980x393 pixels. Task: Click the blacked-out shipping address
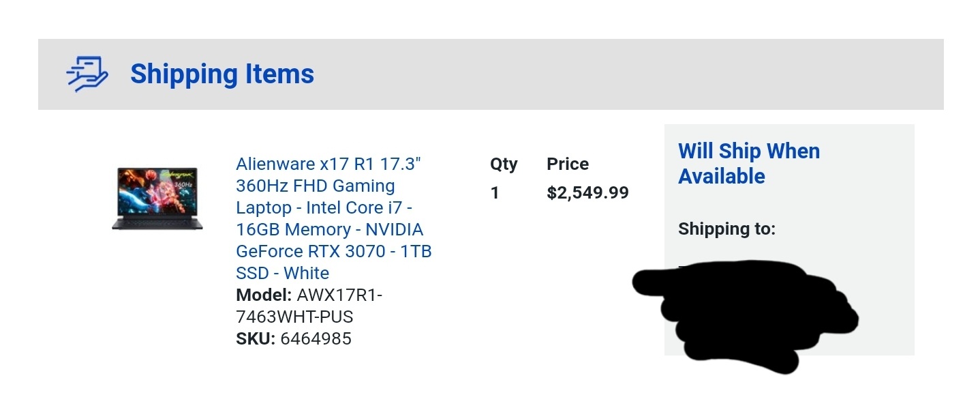(746, 315)
